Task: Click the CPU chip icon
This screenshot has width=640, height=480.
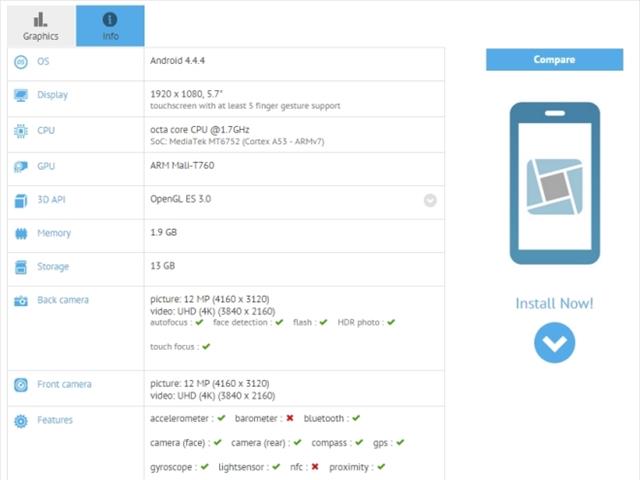Action: 21,131
